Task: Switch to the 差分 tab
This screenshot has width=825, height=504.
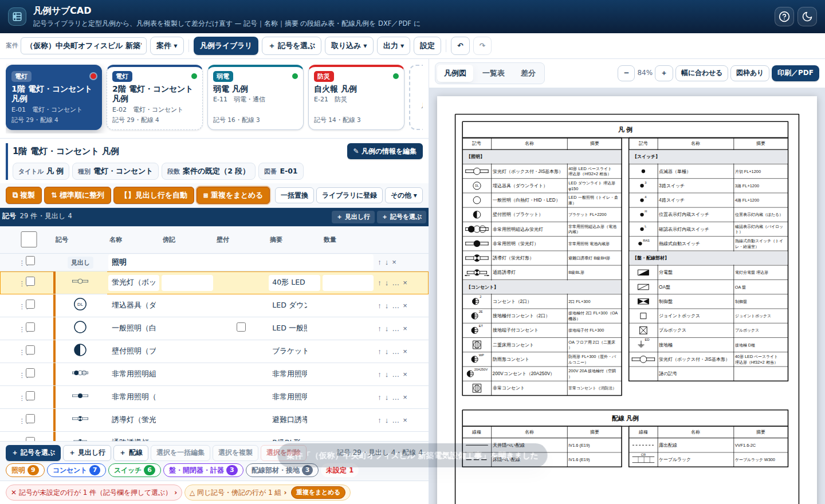Action: pyautogui.click(x=528, y=73)
